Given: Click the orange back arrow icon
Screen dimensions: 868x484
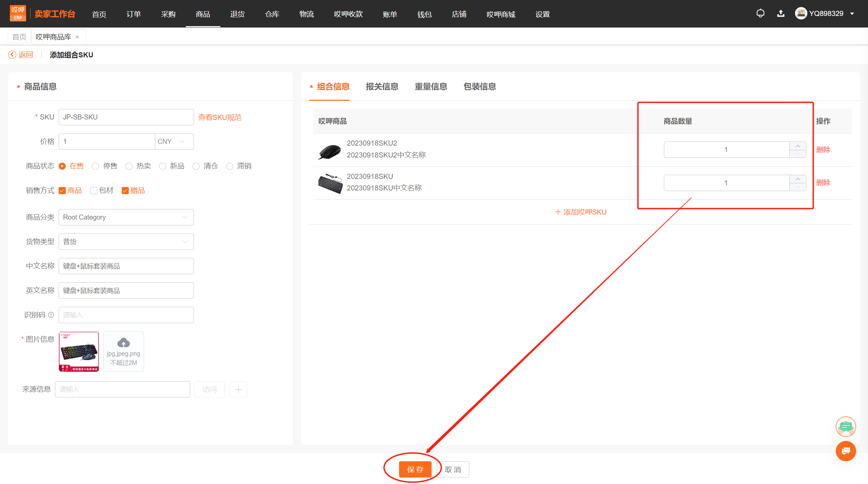Looking at the screenshot, I should (x=12, y=55).
